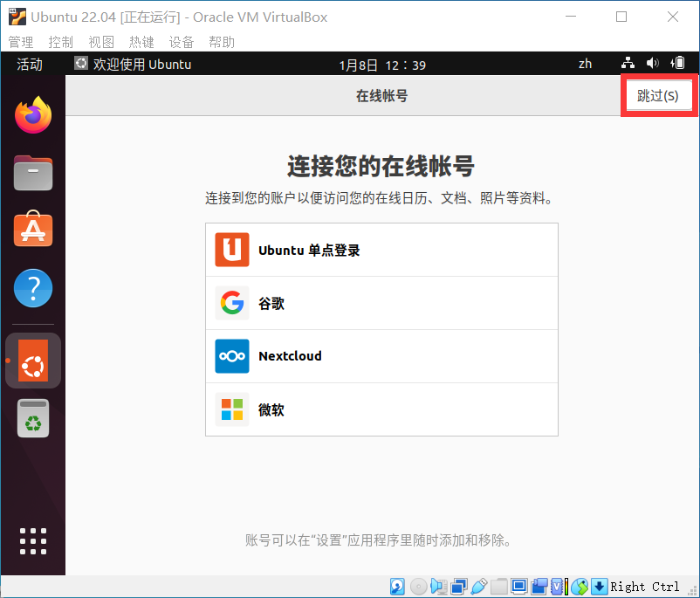
Task: Click the 跳过(S) skip button
Action: (659, 95)
